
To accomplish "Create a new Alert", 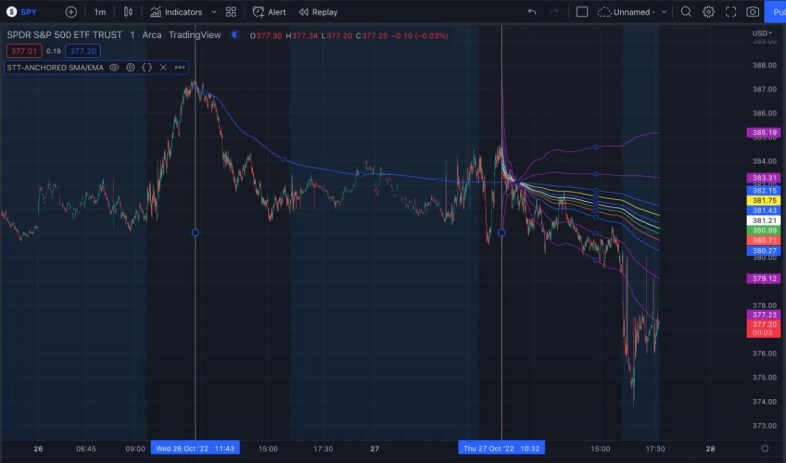I will 269,12.
